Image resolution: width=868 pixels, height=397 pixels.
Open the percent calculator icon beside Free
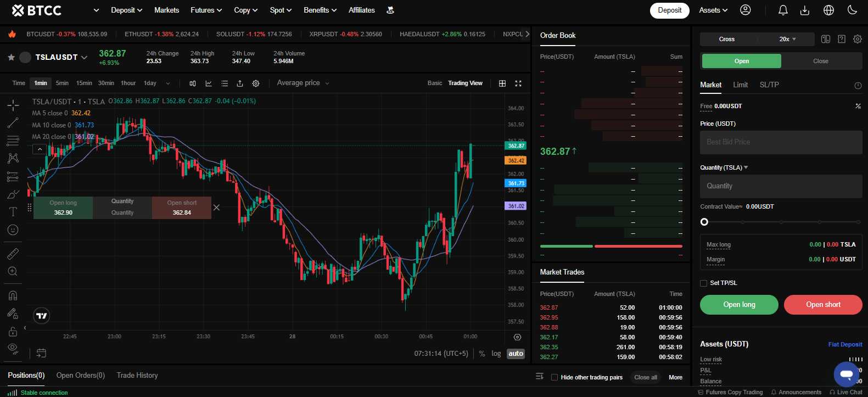click(x=858, y=106)
